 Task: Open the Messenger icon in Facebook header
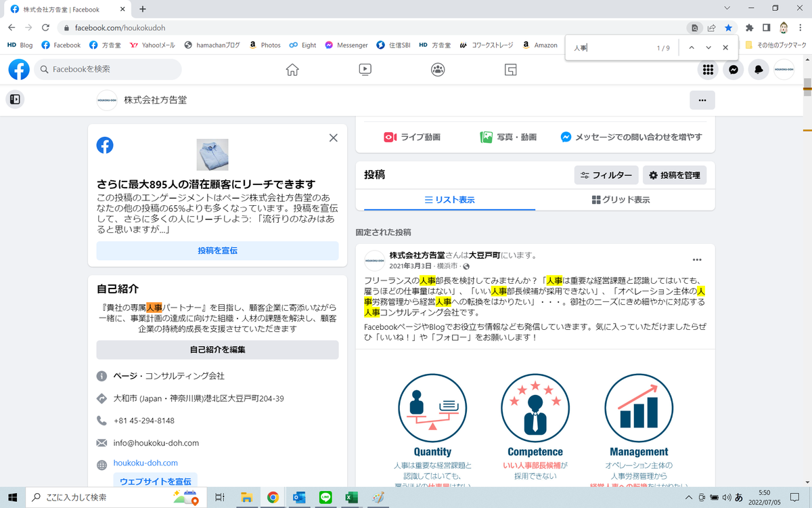pos(734,69)
